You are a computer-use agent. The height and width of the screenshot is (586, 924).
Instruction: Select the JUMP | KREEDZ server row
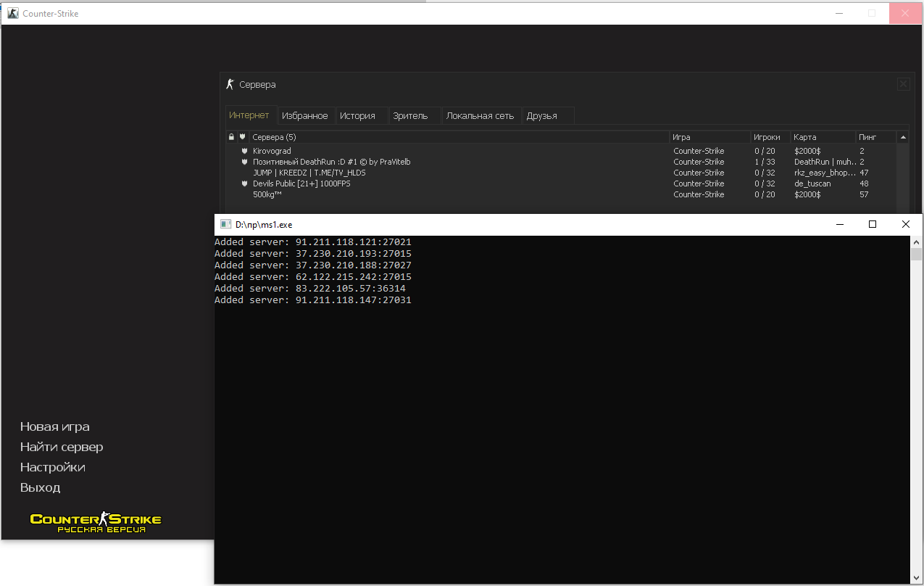pyautogui.click(x=561, y=173)
